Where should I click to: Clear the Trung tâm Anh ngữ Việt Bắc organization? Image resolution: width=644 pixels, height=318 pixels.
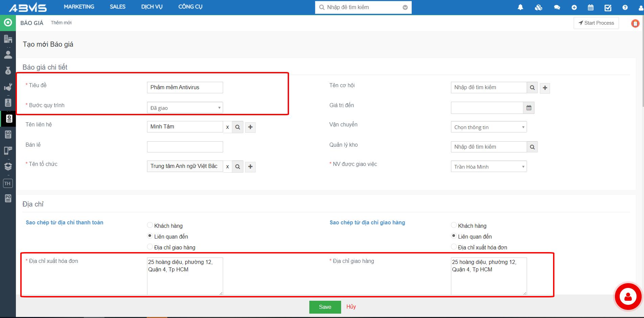click(228, 167)
